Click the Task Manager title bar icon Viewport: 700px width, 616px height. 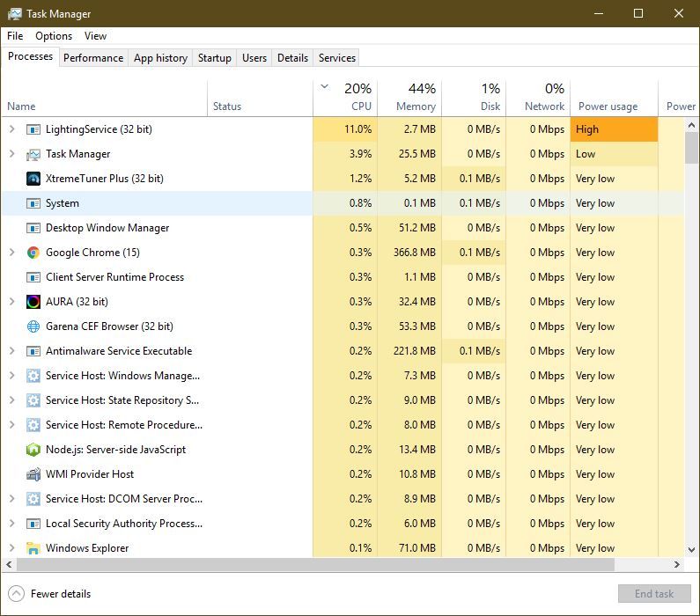pos(15,14)
